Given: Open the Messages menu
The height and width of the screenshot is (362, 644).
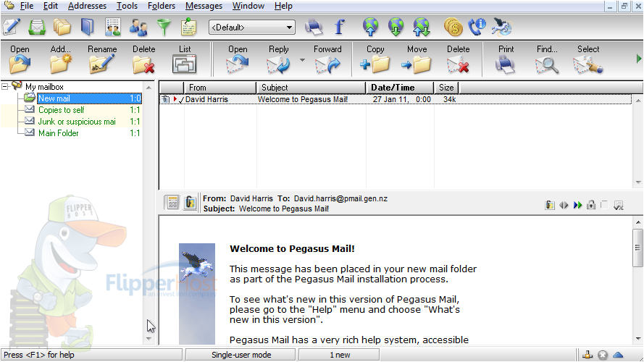Looking at the screenshot, I should pyautogui.click(x=204, y=6).
